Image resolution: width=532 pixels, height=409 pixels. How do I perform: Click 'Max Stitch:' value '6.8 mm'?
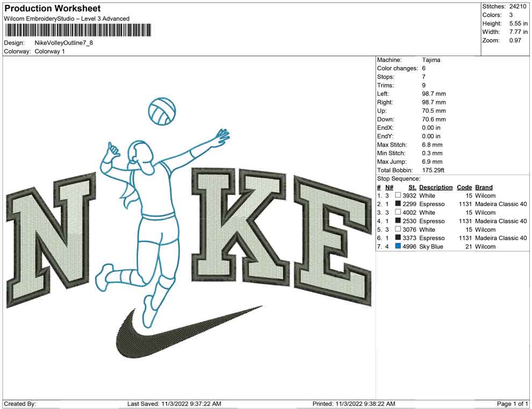(432, 145)
